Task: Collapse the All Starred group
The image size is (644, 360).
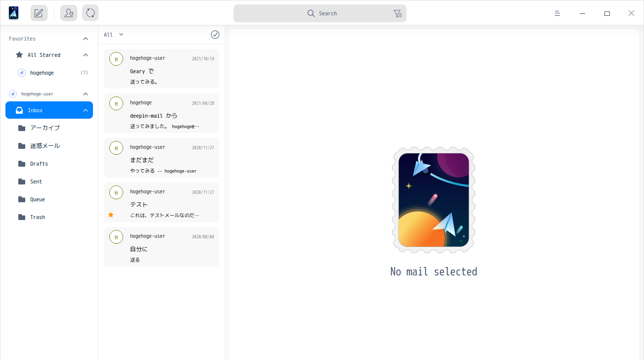Action: [x=86, y=55]
